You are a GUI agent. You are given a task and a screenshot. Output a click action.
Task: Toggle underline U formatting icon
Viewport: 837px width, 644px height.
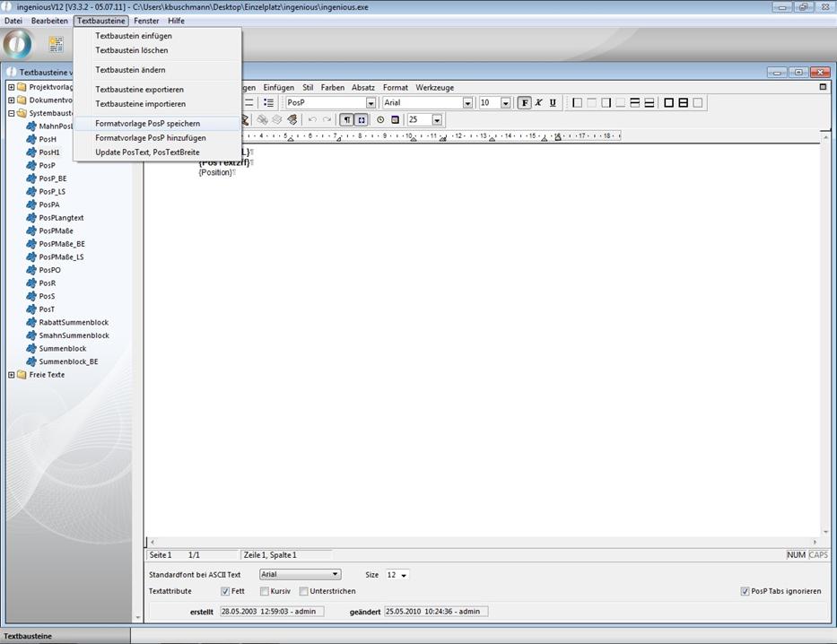click(x=553, y=103)
